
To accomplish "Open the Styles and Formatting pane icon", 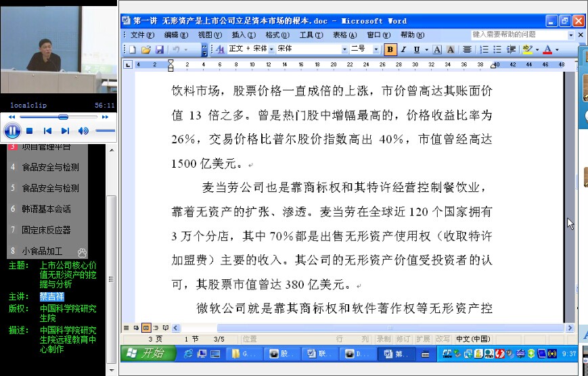I will (220, 49).
